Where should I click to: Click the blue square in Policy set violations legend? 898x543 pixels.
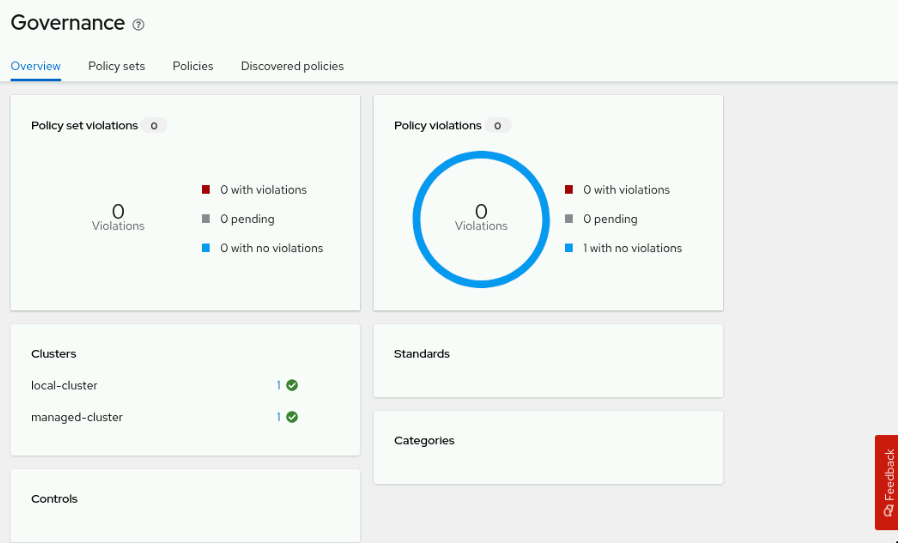[x=206, y=248]
